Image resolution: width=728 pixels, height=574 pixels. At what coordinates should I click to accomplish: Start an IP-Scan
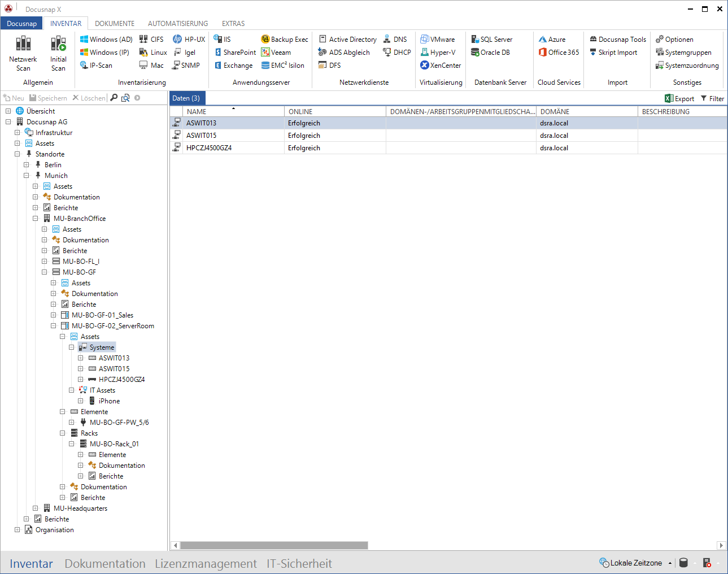[x=96, y=66]
